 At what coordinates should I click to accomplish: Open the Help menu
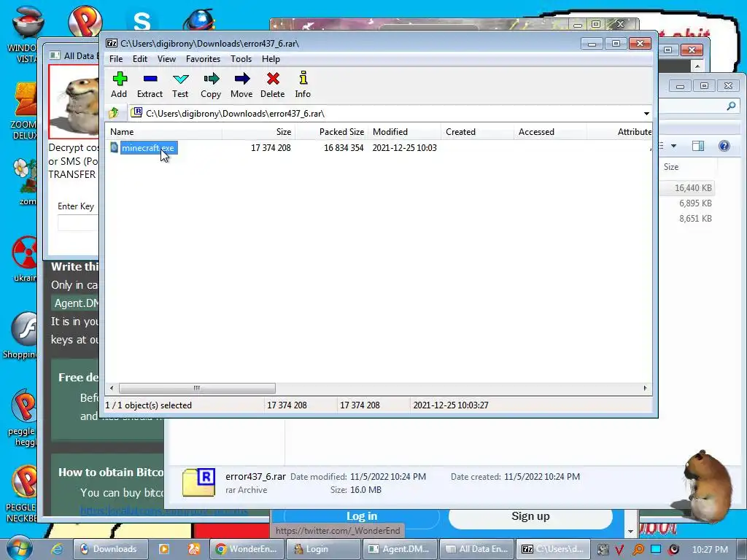[271, 59]
